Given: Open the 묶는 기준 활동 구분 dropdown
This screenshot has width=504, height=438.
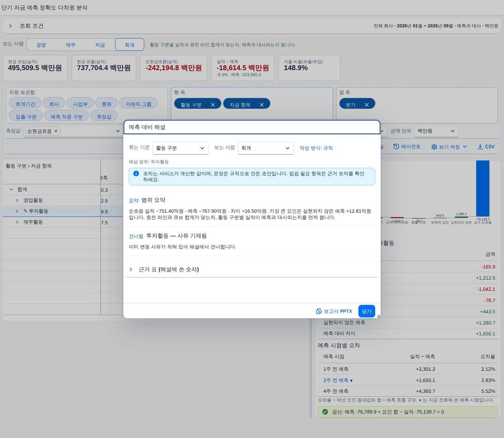Looking at the screenshot, I should click(181, 148).
